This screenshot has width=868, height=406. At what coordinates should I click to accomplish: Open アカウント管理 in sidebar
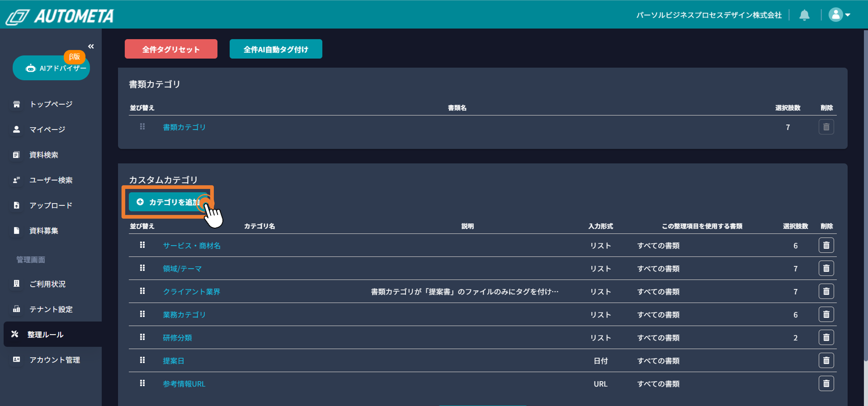(55, 359)
